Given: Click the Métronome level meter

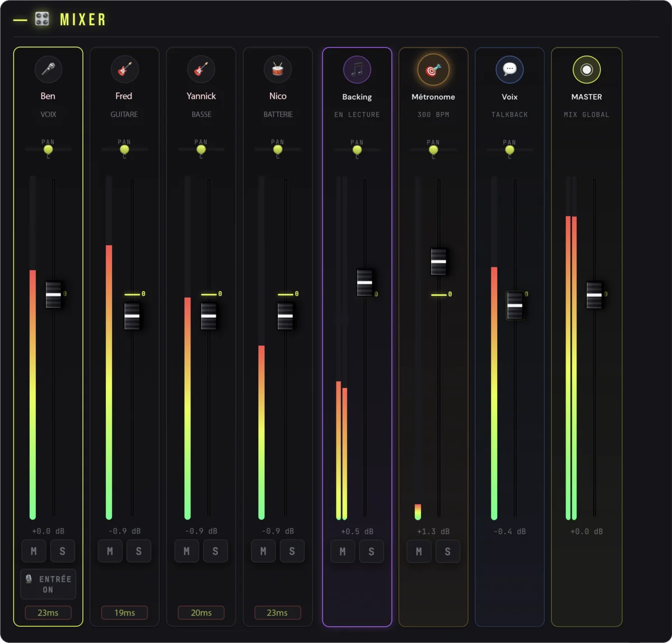Looking at the screenshot, I should 418,348.
